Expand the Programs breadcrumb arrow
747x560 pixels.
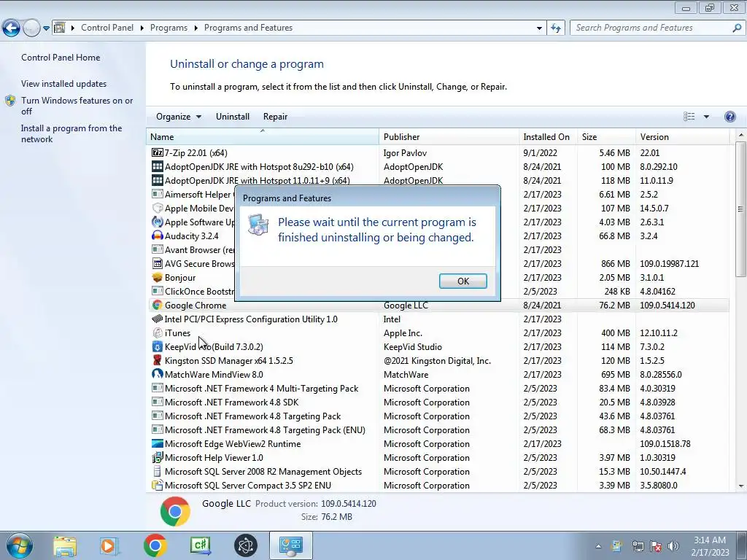tap(196, 28)
